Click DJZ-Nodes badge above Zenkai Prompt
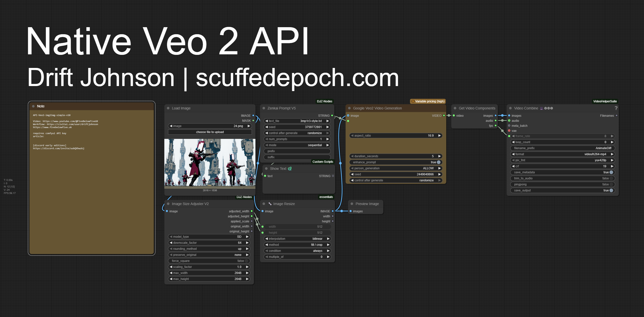This screenshot has height=317, width=644. [324, 101]
